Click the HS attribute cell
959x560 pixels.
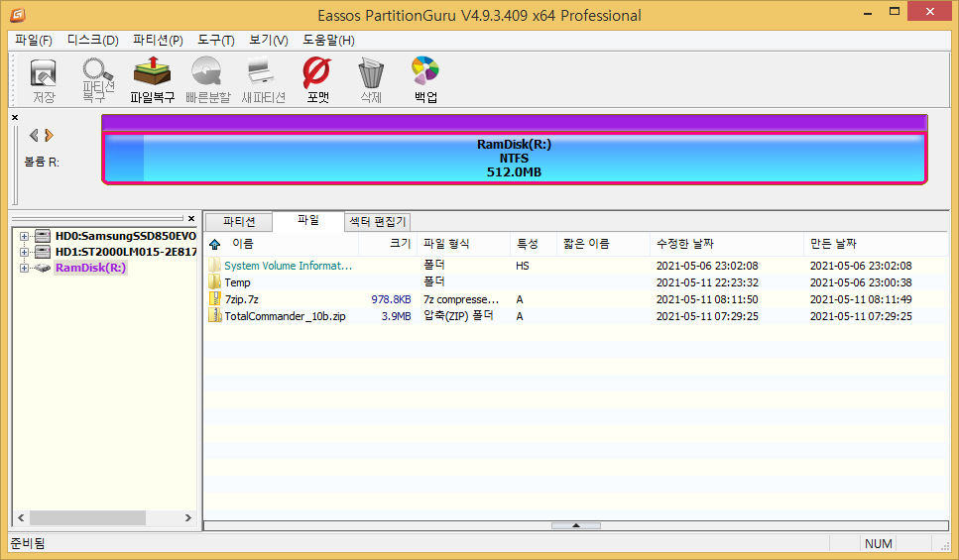[523, 266]
